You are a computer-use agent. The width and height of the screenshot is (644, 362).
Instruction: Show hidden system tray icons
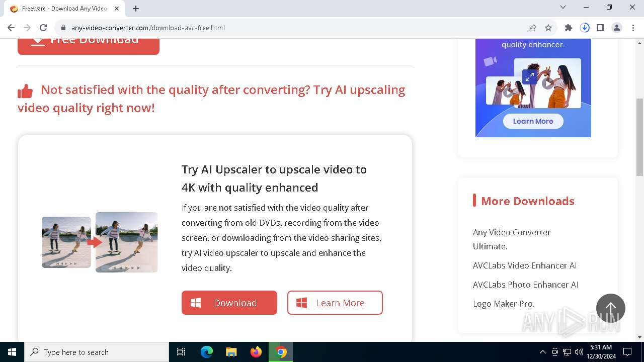coord(542,352)
